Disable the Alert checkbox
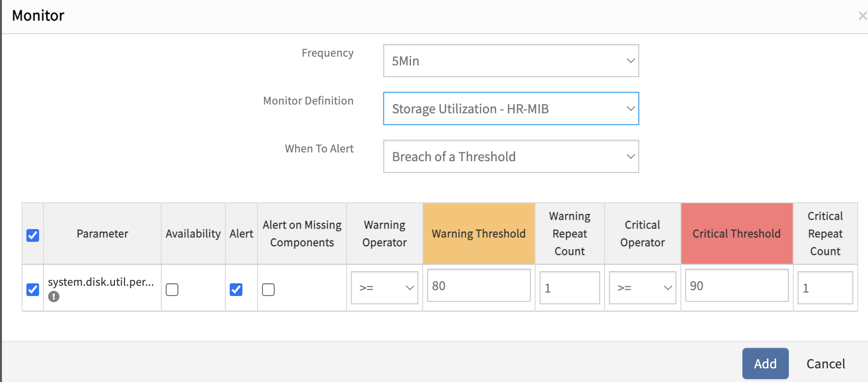The image size is (868, 382). (x=236, y=290)
